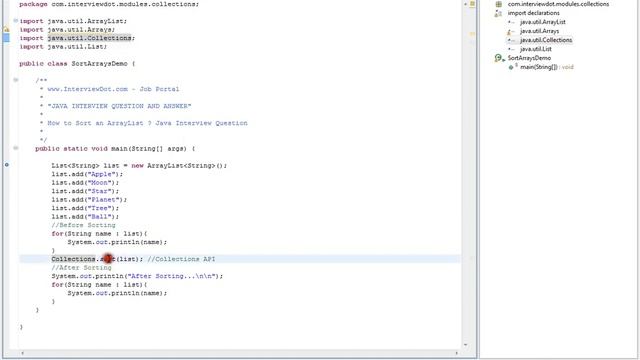Image resolution: width=640 pixels, height=360 pixels.
Task: Click the import declarations icon in outline
Action: click(498, 13)
